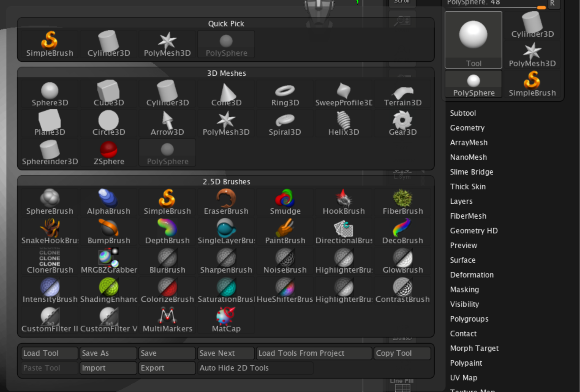This screenshot has width=580, height=392.
Task: Open the Morph Target subpalette
Action: pos(474,348)
